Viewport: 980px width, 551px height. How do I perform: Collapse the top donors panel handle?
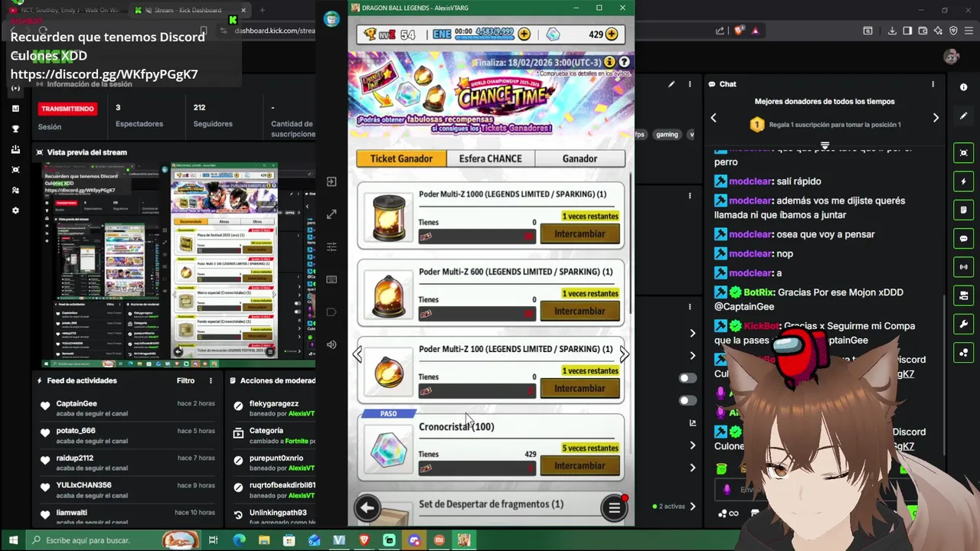pyautogui.click(x=825, y=145)
